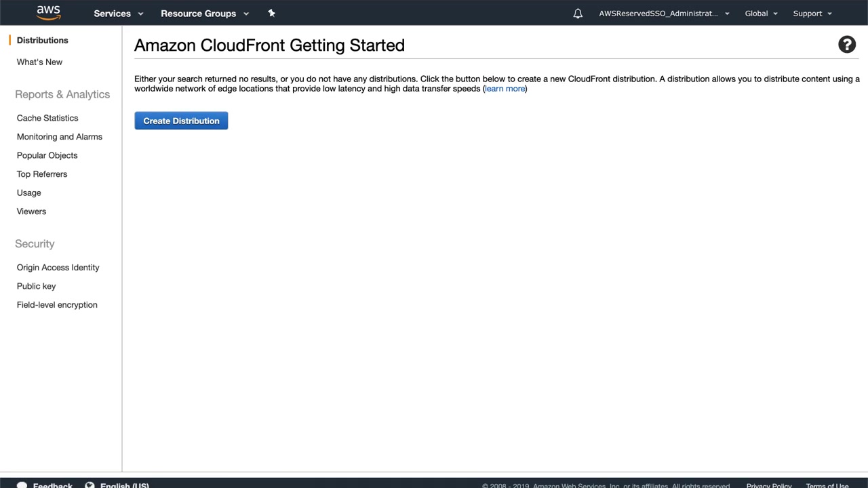Open the Resource Groups dropdown
Screen dimensions: 868x488
[x=204, y=14]
